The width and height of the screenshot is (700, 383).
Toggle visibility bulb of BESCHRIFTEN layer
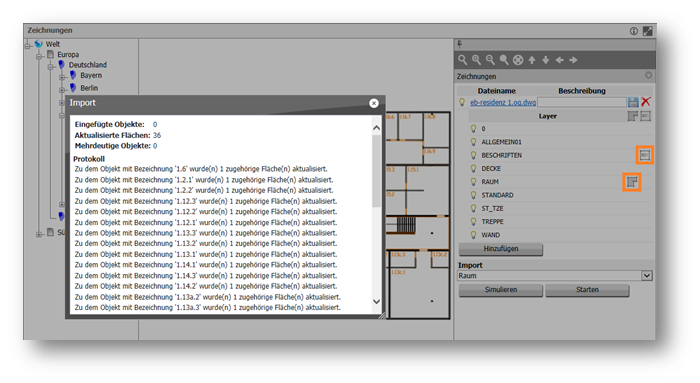[473, 155]
